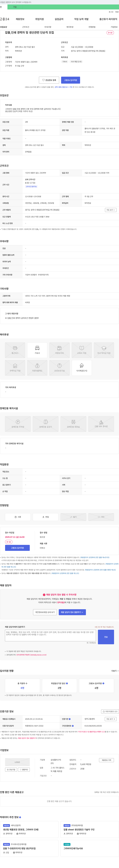Click the top 고용24 입사지원 button
The image size is (119, 868).
click(71, 80)
